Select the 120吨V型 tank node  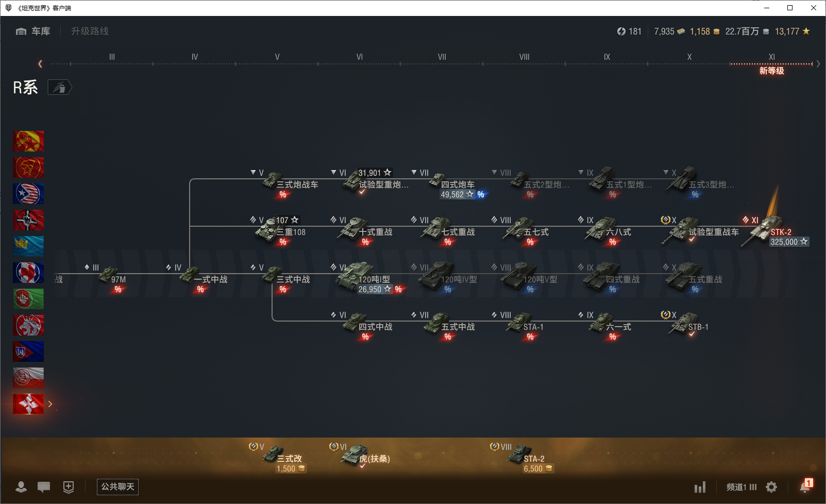point(525,278)
